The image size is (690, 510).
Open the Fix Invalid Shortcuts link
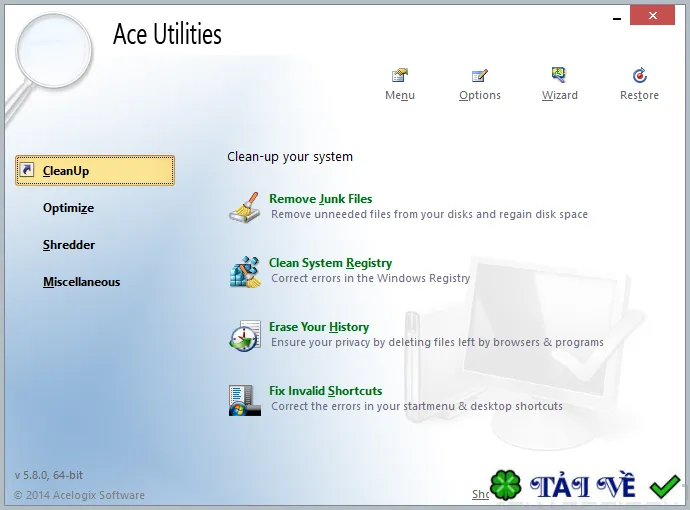pos(325,391)
